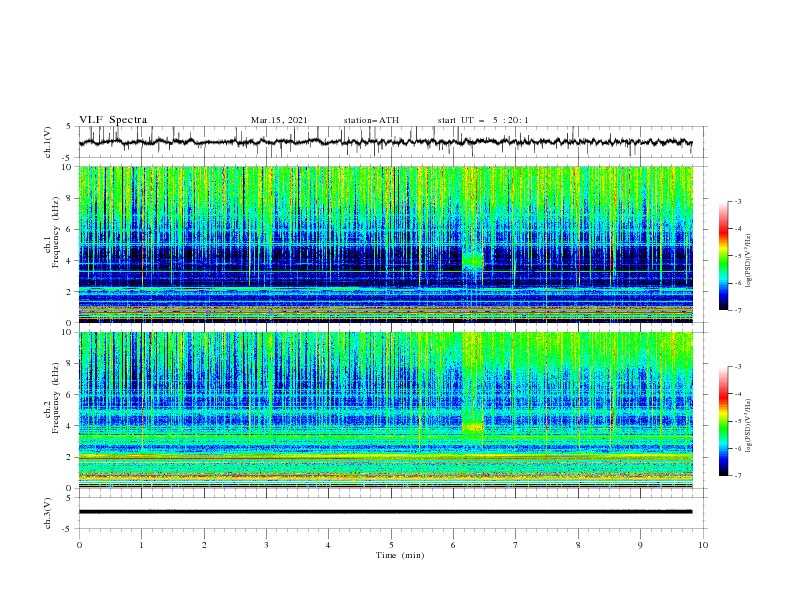Click the flat ch.3 voltage trace
The image size is (792, 612).
coord(385,512)
